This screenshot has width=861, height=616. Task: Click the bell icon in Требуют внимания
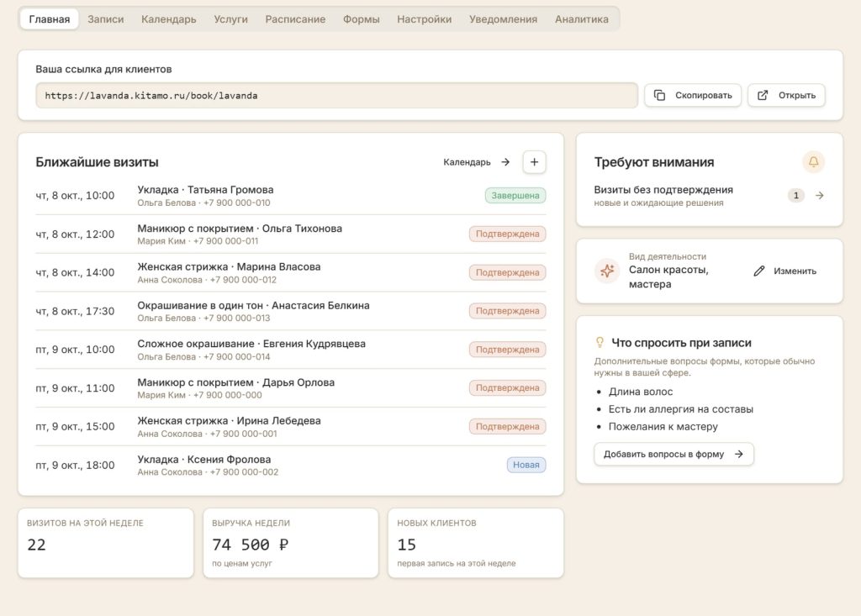click(814, 162)
